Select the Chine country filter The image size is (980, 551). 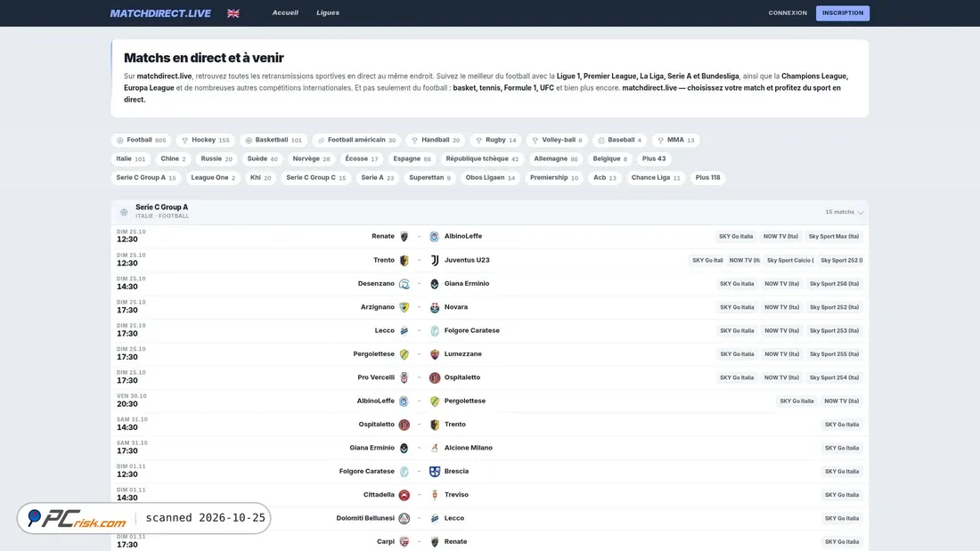[173, 158]
